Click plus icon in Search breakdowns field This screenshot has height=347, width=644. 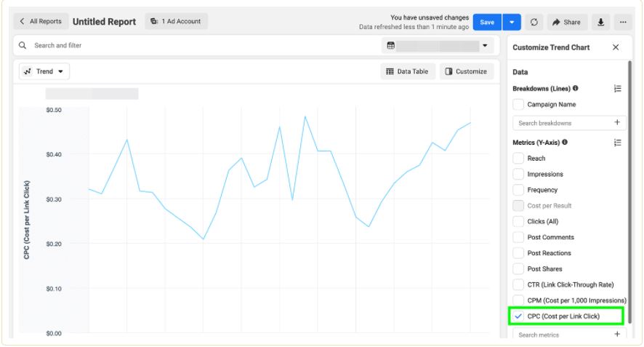[617, 123]
